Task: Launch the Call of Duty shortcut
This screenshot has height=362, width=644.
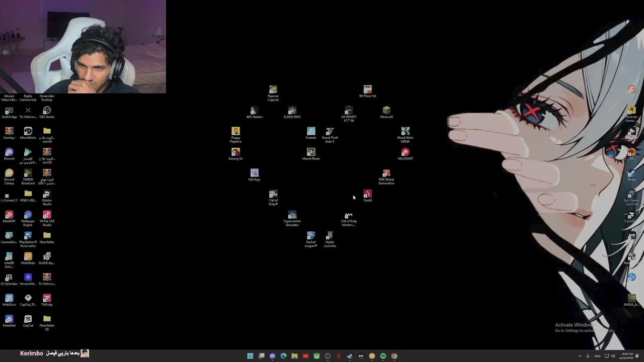Action: pos(273,198)
